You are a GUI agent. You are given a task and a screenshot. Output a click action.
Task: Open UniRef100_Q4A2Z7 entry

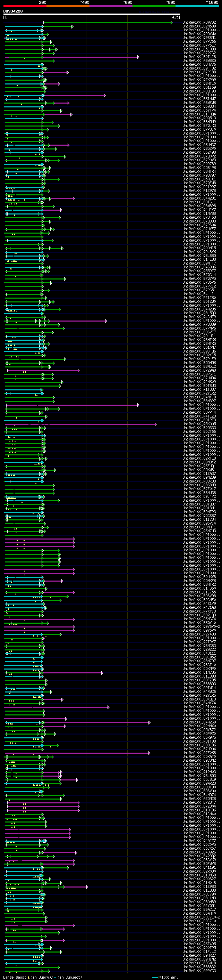(199, 841)
